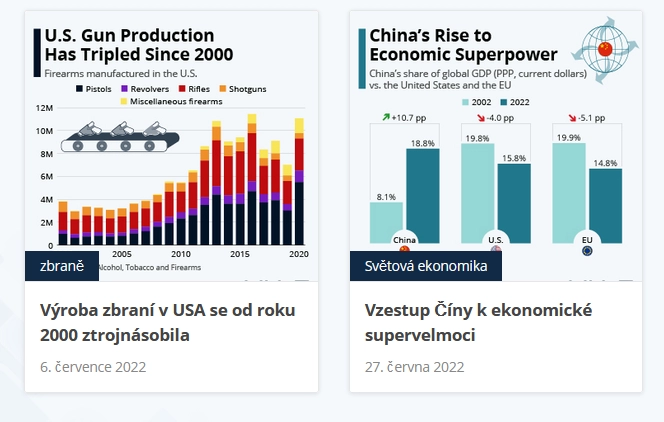
Task: Click the date "27. června 2022"
Action: (414, 367)
